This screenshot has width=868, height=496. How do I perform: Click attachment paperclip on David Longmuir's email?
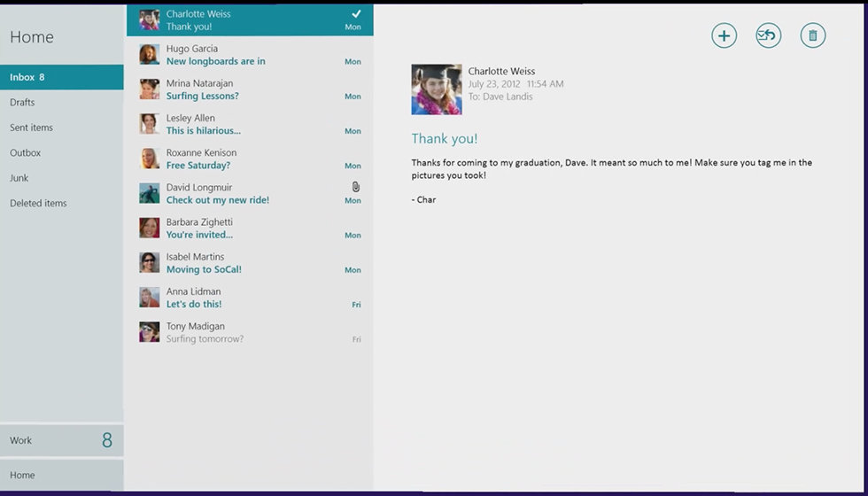pos(355,187)
